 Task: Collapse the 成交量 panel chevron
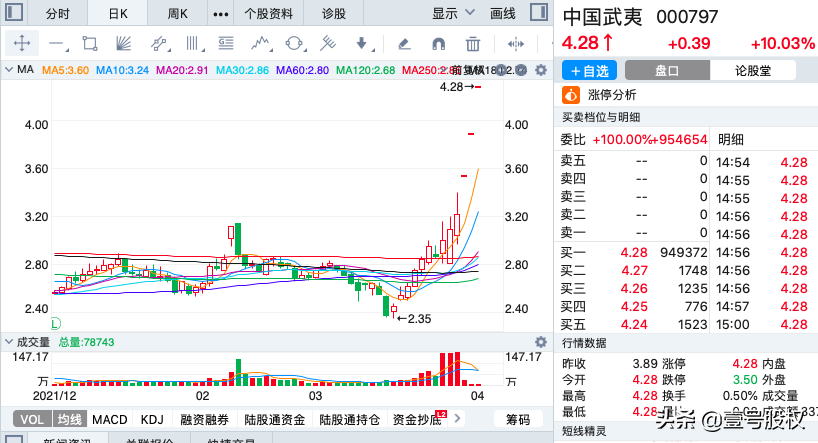9,342
